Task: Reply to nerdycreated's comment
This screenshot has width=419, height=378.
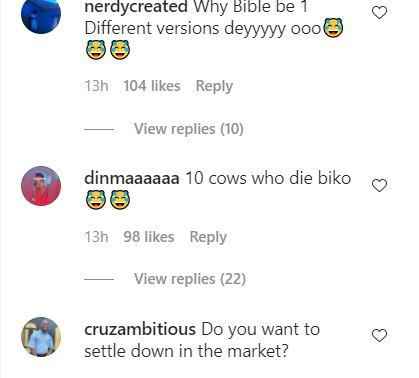Action: (x=214, y=86)
